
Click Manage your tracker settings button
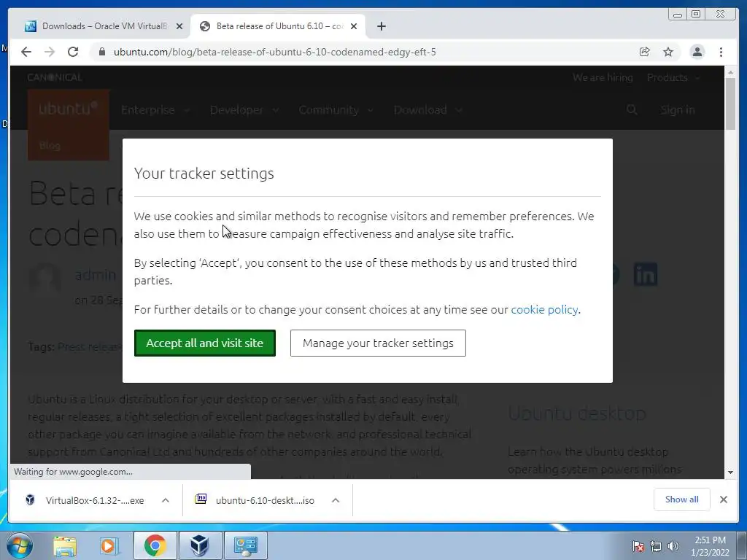click(378, 343)
